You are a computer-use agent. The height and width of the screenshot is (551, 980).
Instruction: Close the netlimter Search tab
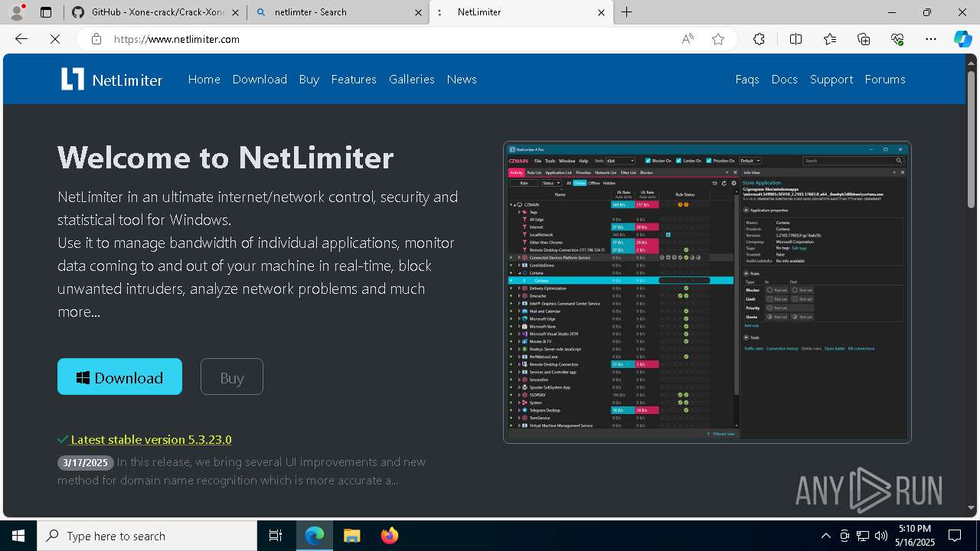(419, 12)
